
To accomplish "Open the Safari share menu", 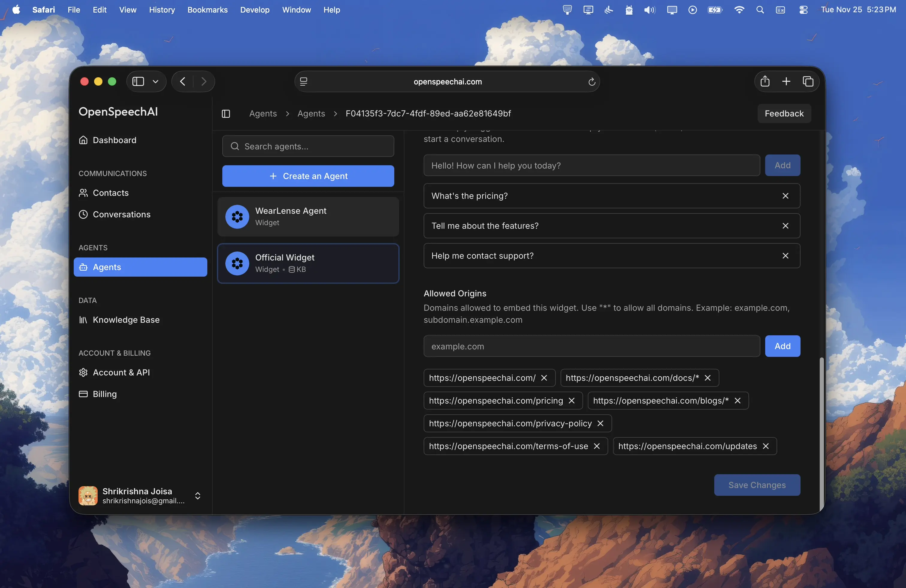I will point(765,81).
